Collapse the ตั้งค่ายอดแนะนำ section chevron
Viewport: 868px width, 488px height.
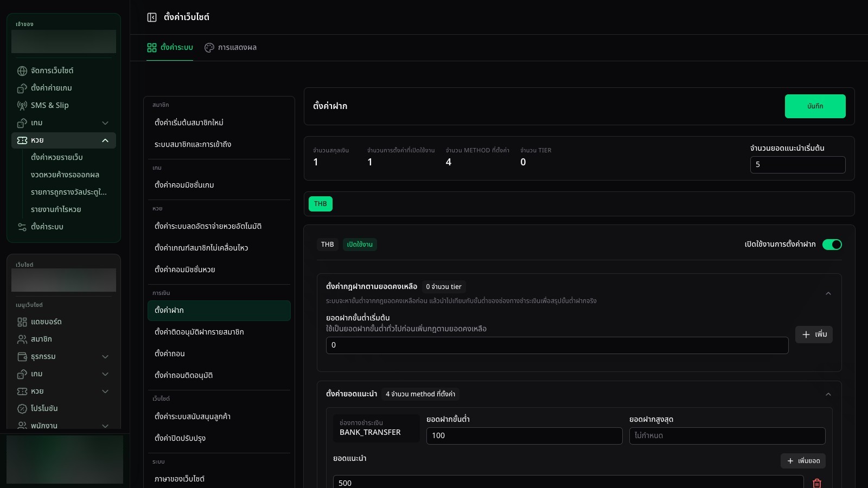pos(828,394)
